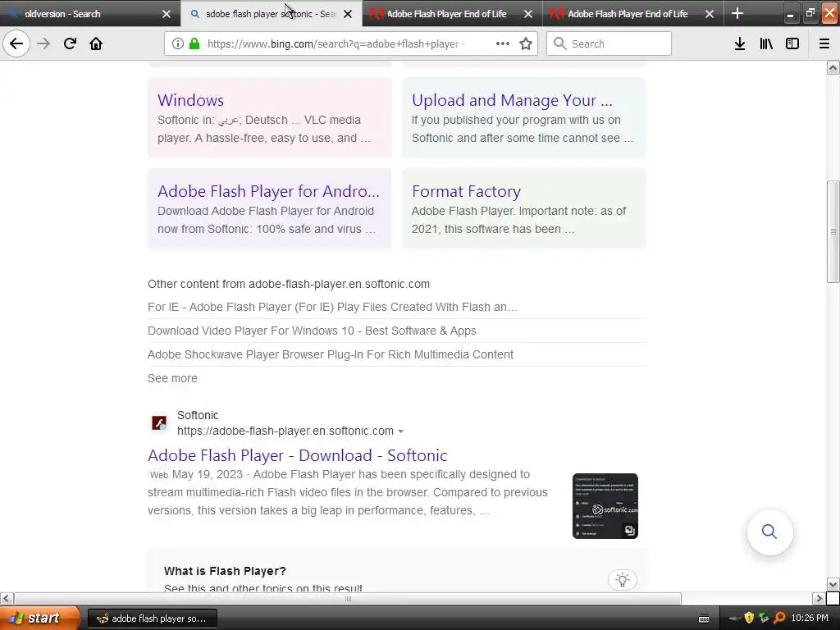Open Upload and Manage Your sitelink
The height and width of the screenshot is (630, 840).
pos(512,100)
